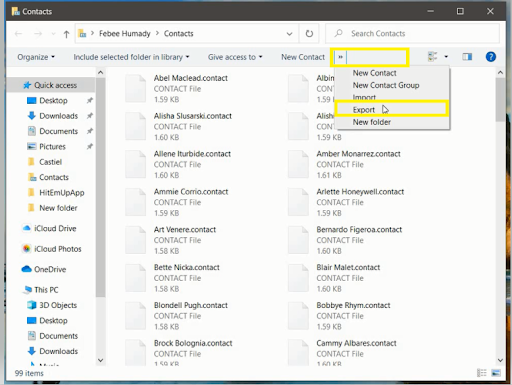Open Desktop under This PC
Screen dimensions: 512x385
pyautogui.click(x=53, y=321)
